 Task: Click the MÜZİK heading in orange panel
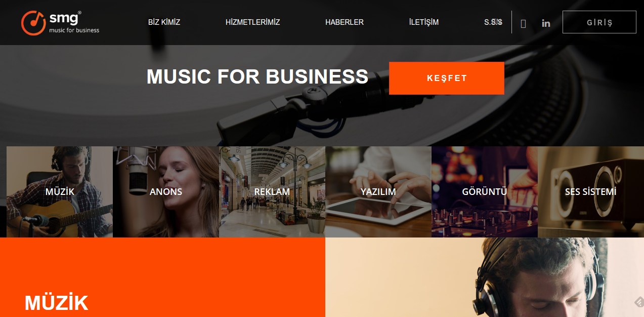(x=56, y=303)
